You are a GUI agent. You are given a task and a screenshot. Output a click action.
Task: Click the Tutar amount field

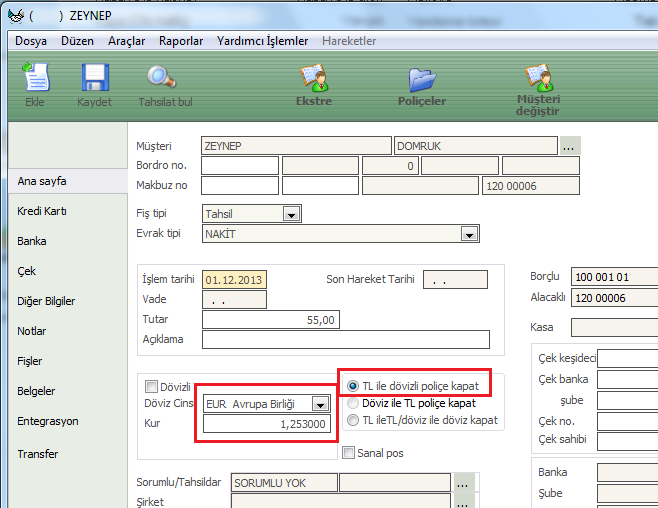pyautogui.click(x=270, y=320)
